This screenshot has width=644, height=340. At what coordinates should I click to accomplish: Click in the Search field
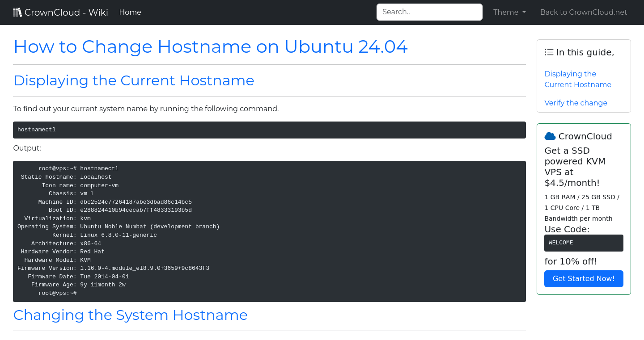tap(429, 12)
